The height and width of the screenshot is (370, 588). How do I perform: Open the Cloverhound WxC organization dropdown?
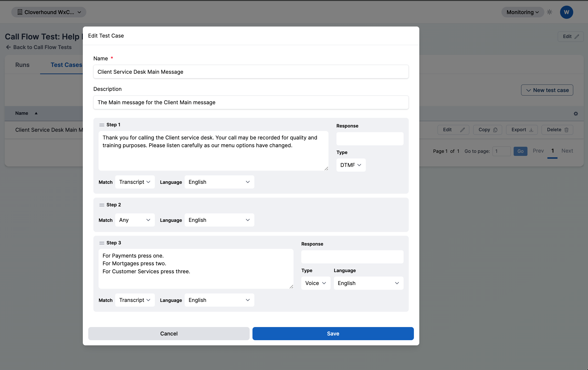pyautogui.click(x=49, y=12)
